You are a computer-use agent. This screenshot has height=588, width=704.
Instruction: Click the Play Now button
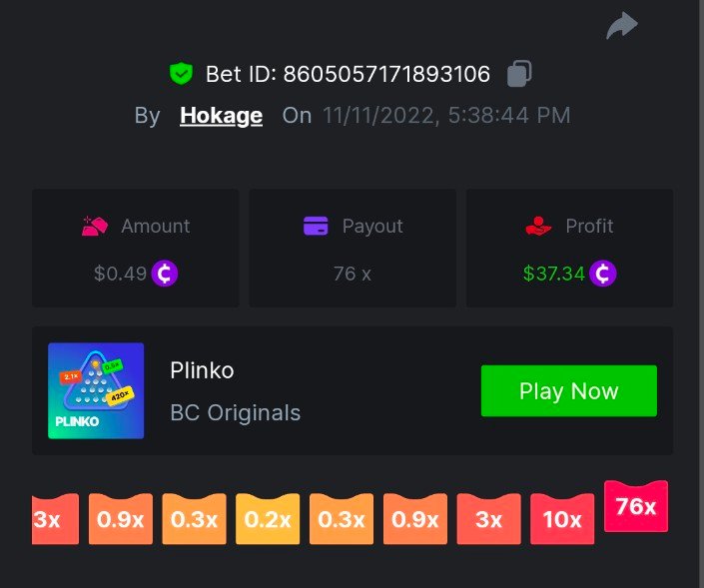569,391
